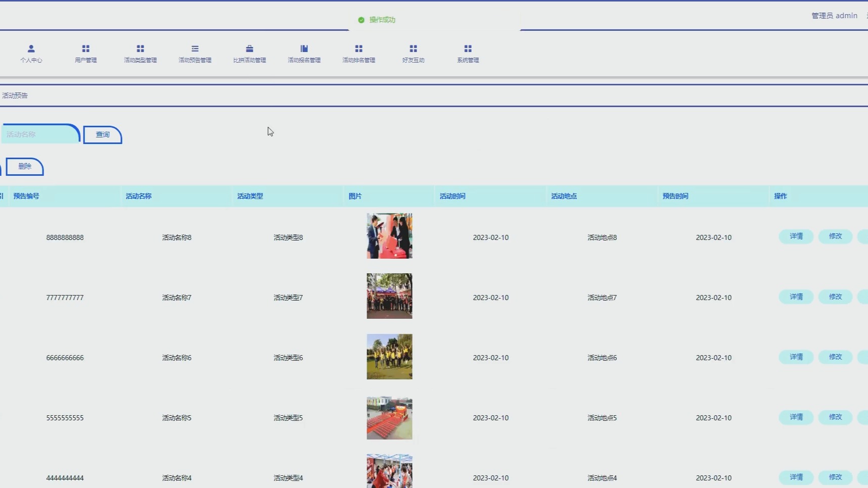This screenshot has height=488, width=868.
Task: Open the image thumbnail for 活动名称5
Action: [x=389, y=418]
